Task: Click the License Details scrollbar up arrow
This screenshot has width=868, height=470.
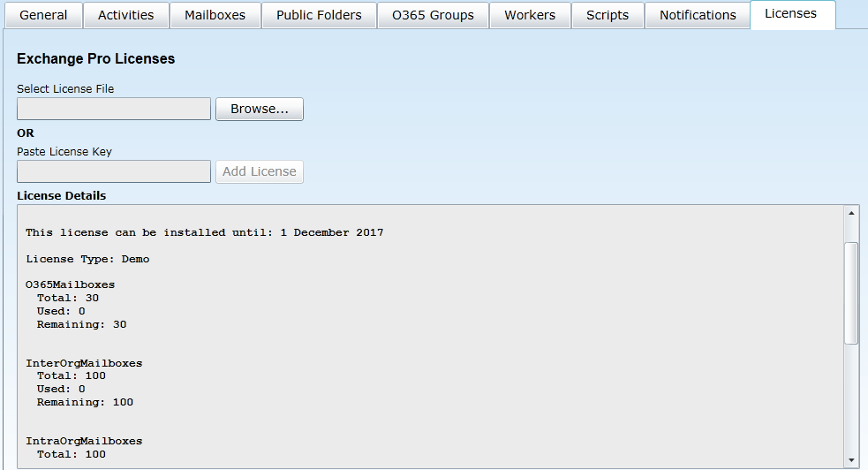Action: [851, 213]
